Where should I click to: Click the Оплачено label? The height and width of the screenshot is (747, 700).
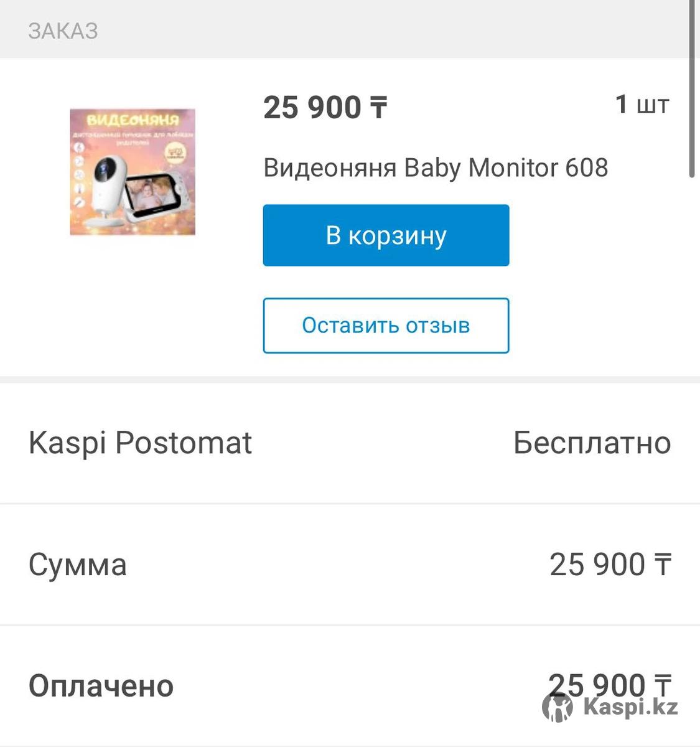pyautogui.click(x=101, y=686)
